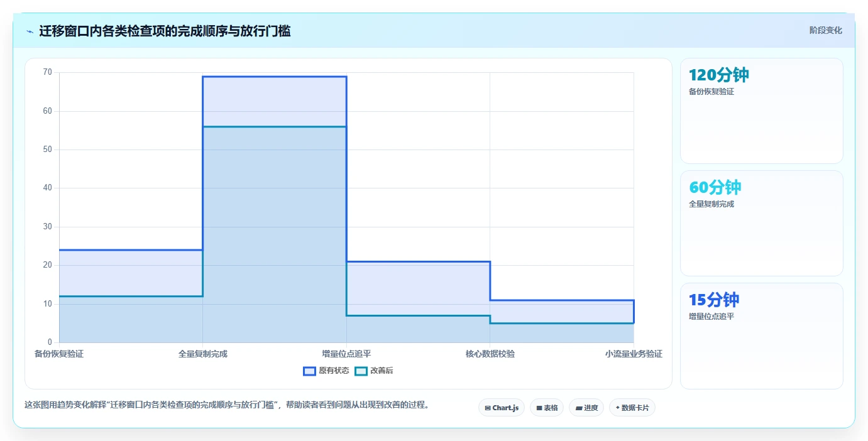Click the icon inside the 数据卡片 chip

point(618,408)
